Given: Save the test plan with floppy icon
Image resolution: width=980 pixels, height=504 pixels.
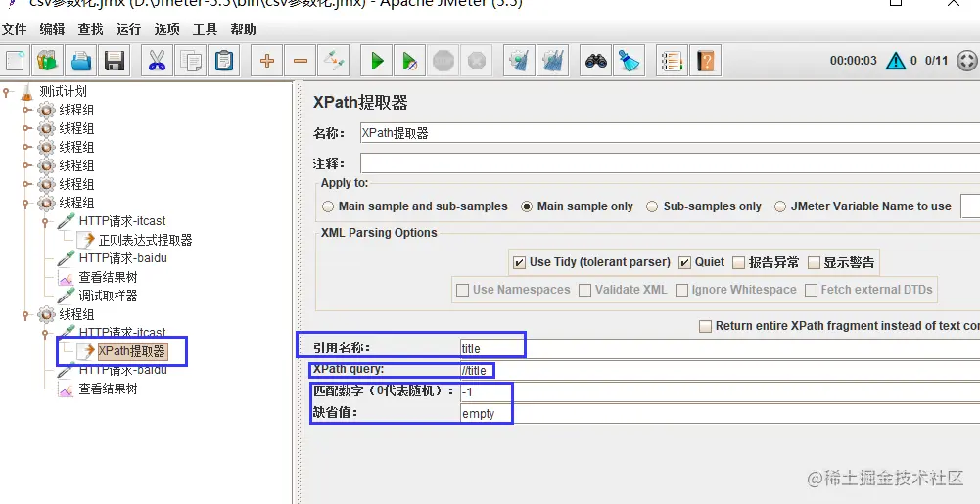Looking at the screenshot, I should coord(115,61).
